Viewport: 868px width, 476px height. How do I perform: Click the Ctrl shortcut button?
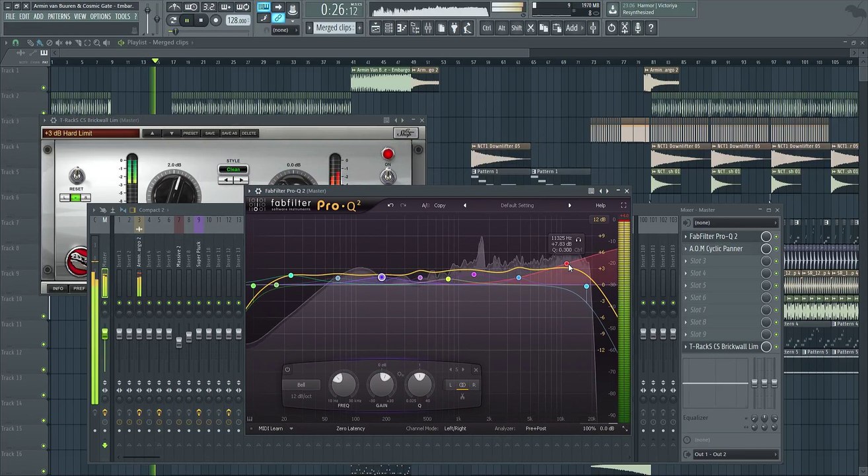(487, 28)
